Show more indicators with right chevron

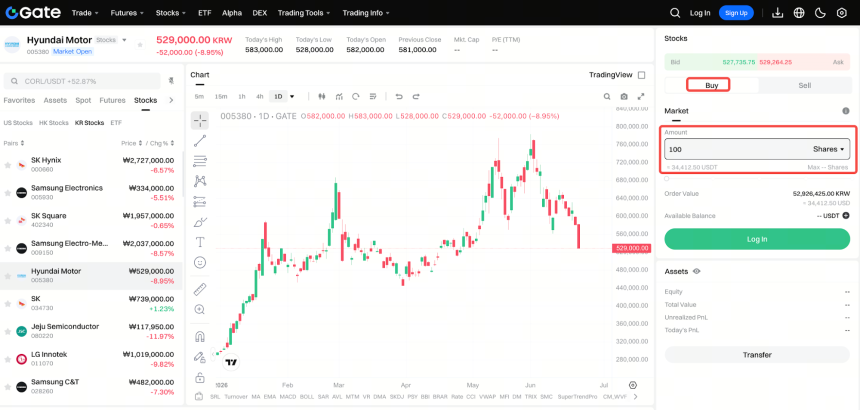[636, 396]
